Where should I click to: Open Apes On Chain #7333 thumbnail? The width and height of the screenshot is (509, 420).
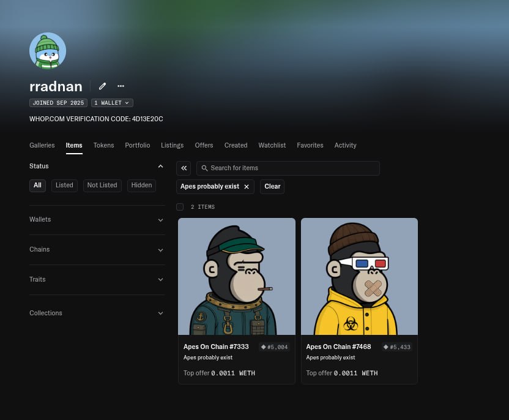tap(237, 276)
